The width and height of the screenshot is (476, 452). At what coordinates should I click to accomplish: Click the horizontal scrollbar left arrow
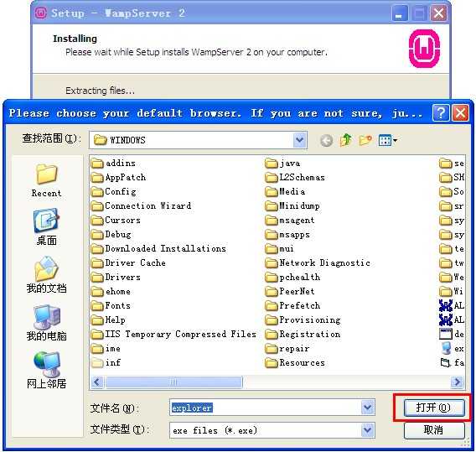(x=97, y=382)
